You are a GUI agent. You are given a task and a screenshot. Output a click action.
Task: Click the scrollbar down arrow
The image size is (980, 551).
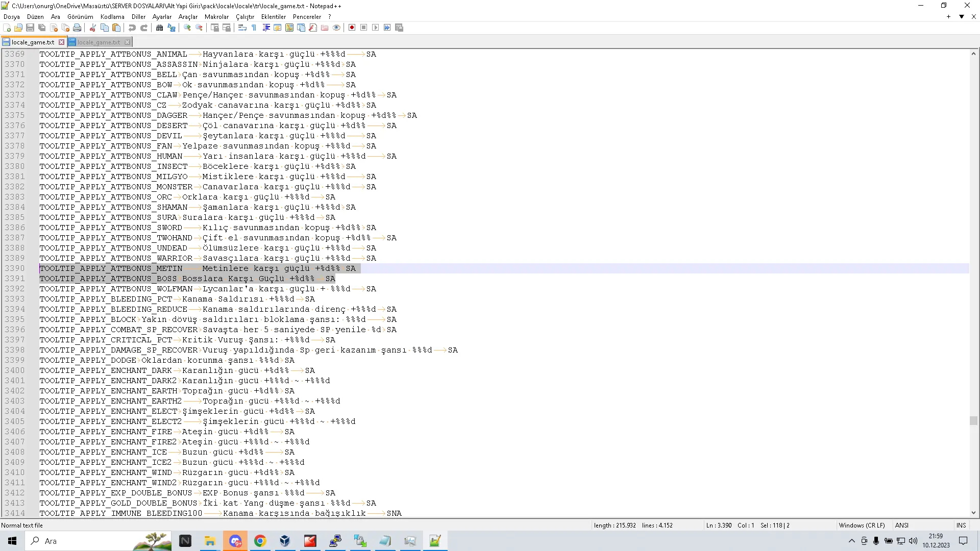click(x=973, y=513)
